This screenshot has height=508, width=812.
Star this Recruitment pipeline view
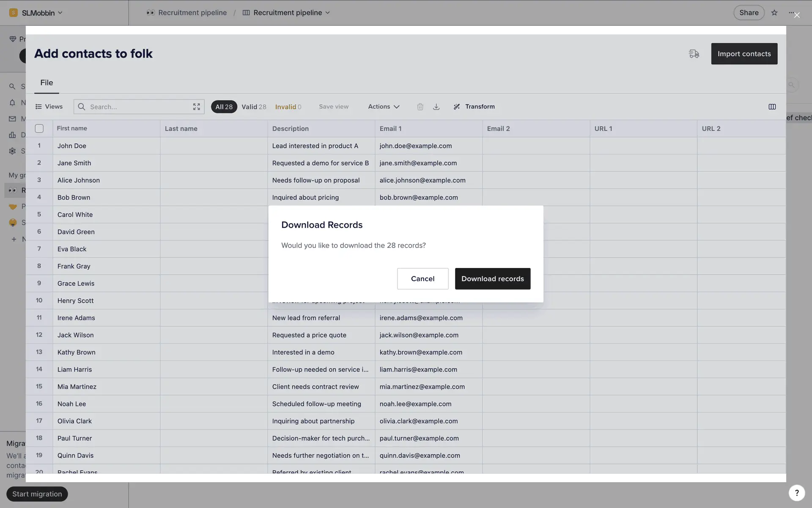(x=774, y=13)
